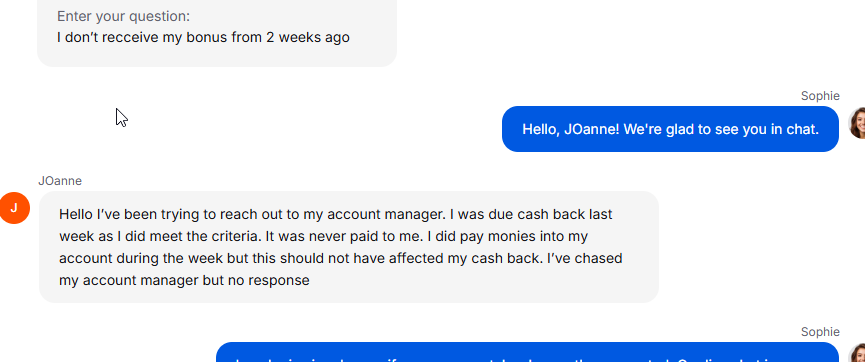
Task: Click the line 'week as I did meet the criteria'
Action: coord(323,236)
